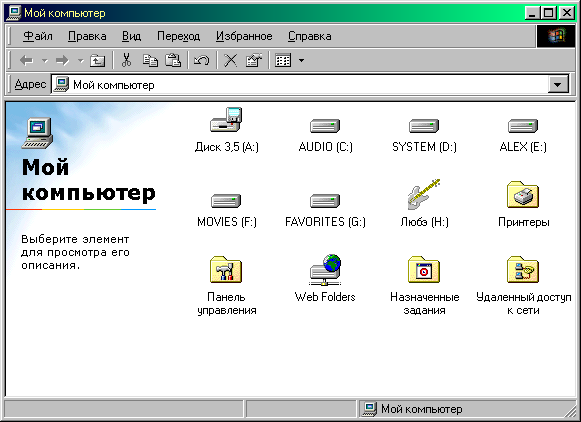Open the Переход menu
Screen dimensions: 581x422
(x=178, y=36)
